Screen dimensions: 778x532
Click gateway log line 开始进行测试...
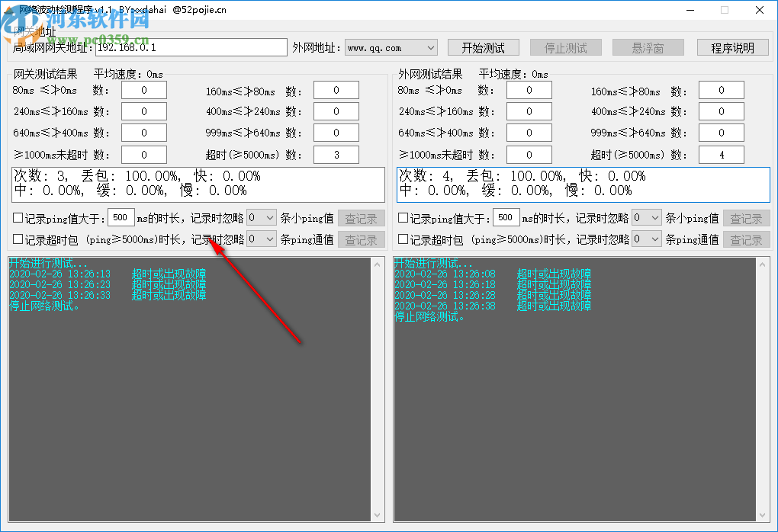[x=48, y=263]
